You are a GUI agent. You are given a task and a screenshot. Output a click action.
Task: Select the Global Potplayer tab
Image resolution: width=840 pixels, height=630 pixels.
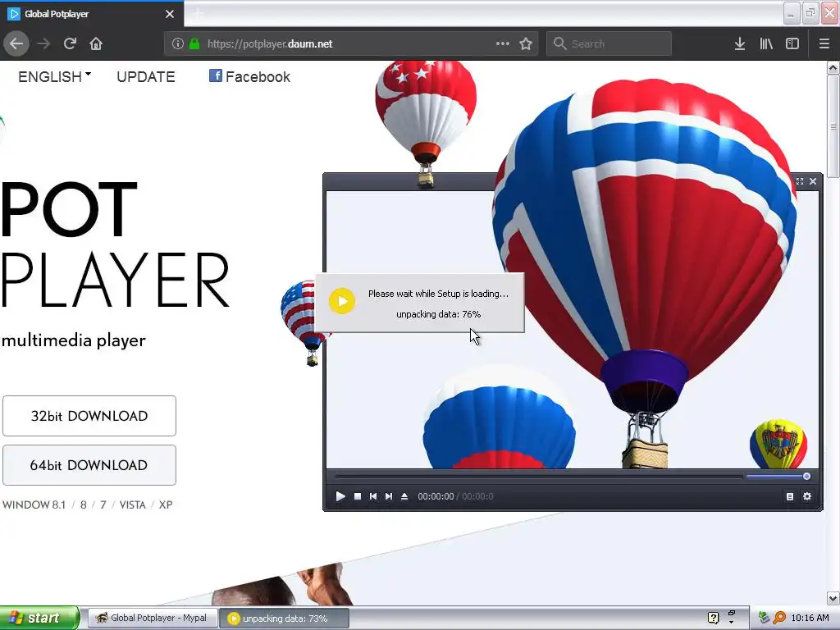tap(91, 14)
